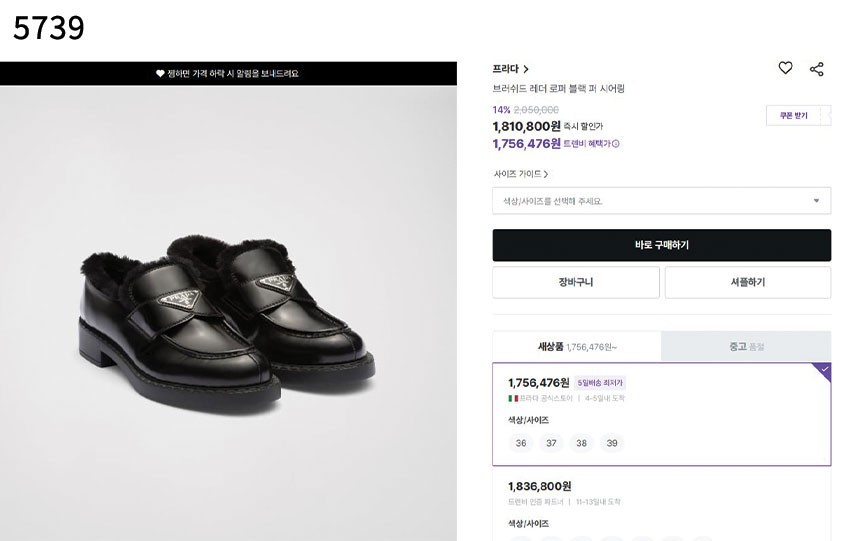This screenshot has width=860, height=541.
Task: Click the 장바구니 cart button
Action: 575,282
